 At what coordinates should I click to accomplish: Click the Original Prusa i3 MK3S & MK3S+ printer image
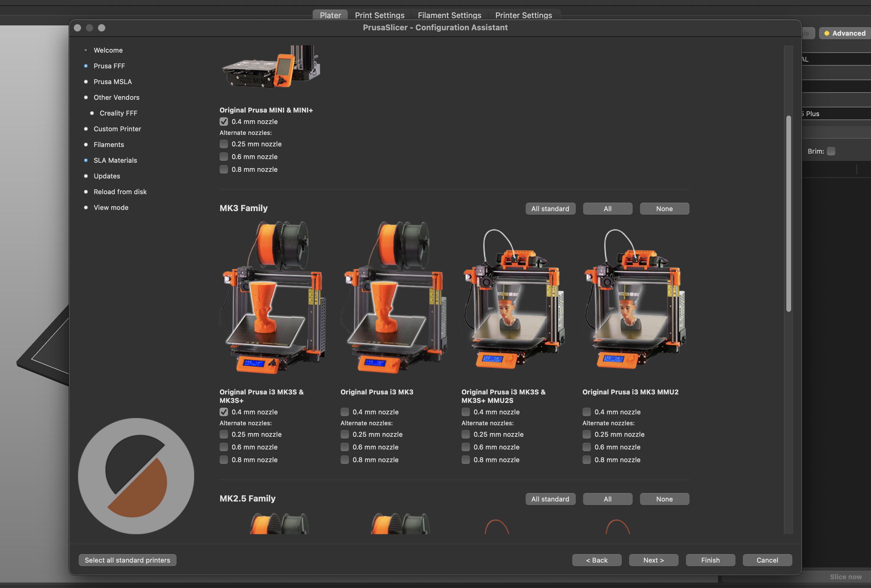pos(272,298)
